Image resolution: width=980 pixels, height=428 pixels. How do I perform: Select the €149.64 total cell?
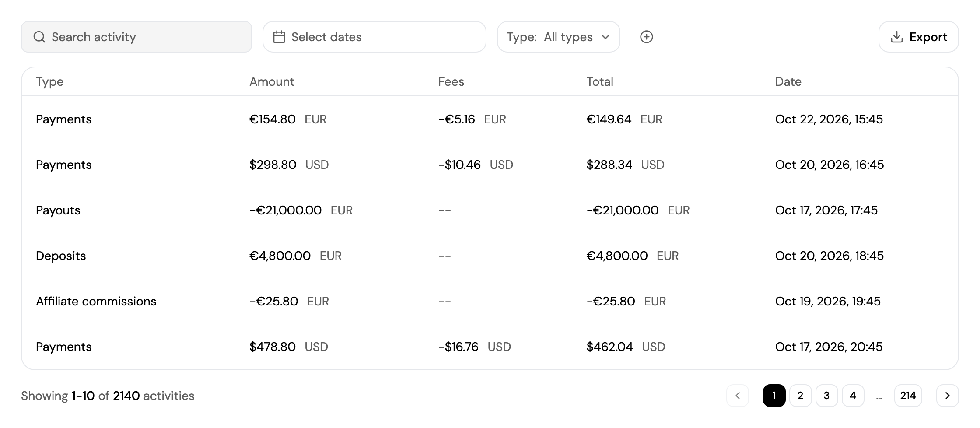pyautogui.click(x=624, y=119)
